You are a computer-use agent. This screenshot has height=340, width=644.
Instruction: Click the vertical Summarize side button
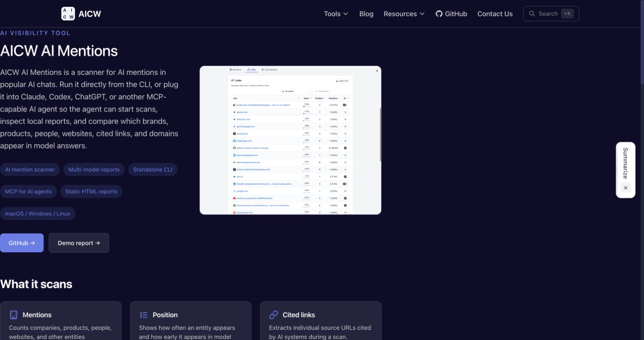pyautogui.click(x=625, y=163)
